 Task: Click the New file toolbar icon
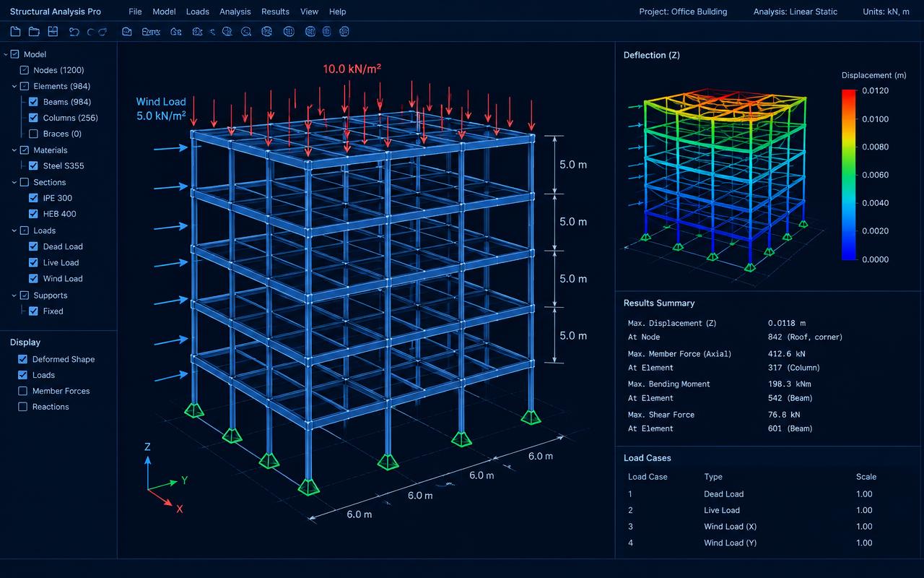16,32
